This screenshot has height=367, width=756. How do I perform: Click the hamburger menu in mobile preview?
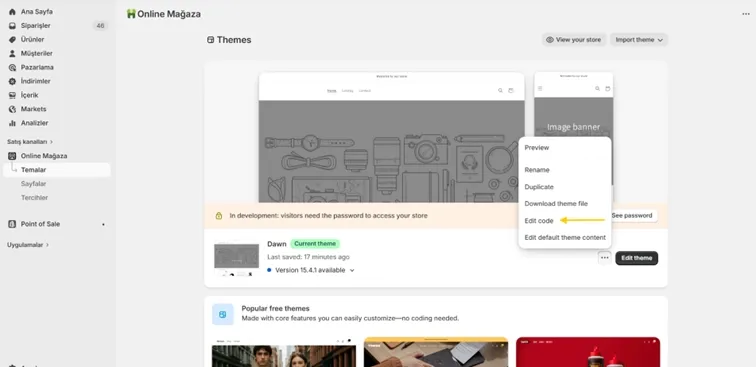tap(540, 89)
